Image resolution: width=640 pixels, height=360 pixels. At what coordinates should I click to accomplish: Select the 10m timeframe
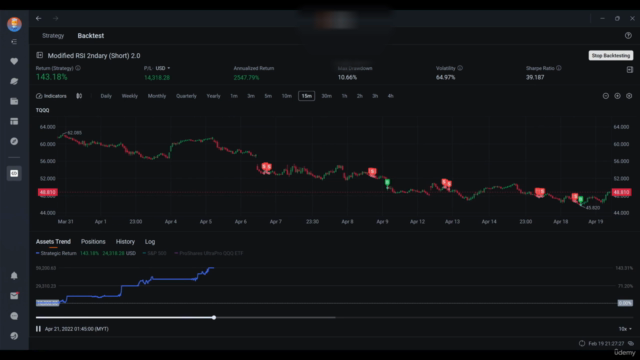287,96
